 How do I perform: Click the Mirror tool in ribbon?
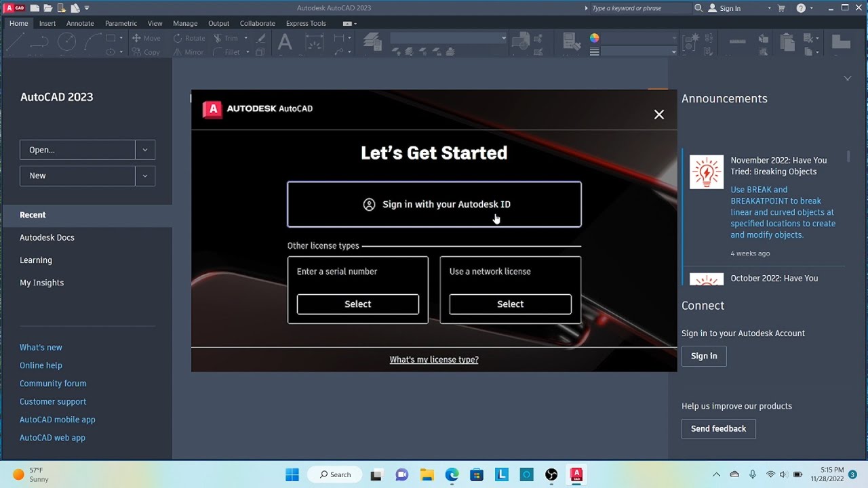[x=189, y=52]
